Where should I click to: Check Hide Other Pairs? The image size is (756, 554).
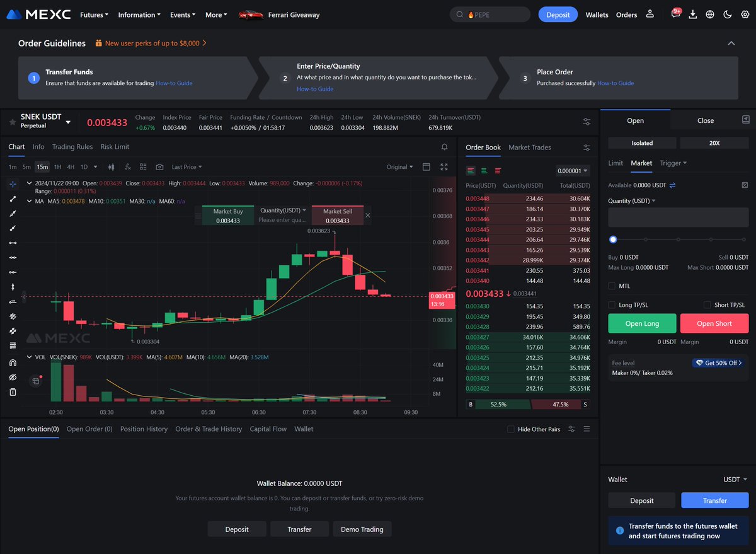click(x=511, y=429)
